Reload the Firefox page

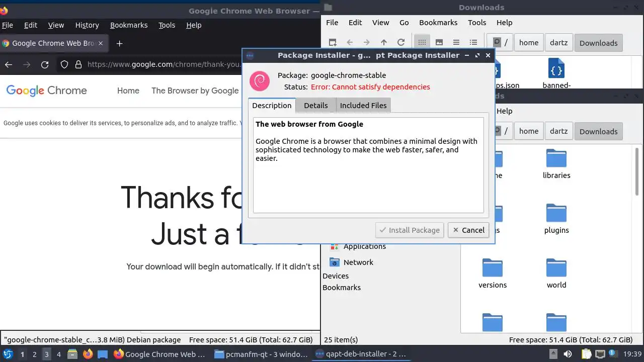pos(45,64)
